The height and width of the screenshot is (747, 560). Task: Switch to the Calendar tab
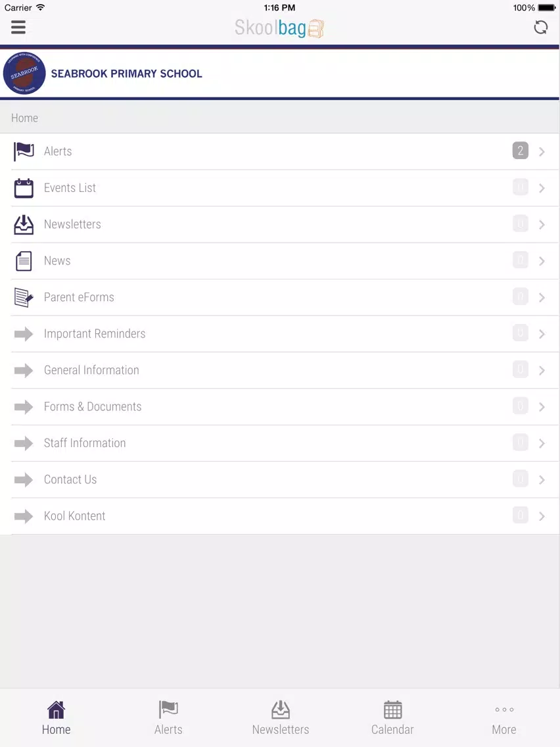coord(392,718)
